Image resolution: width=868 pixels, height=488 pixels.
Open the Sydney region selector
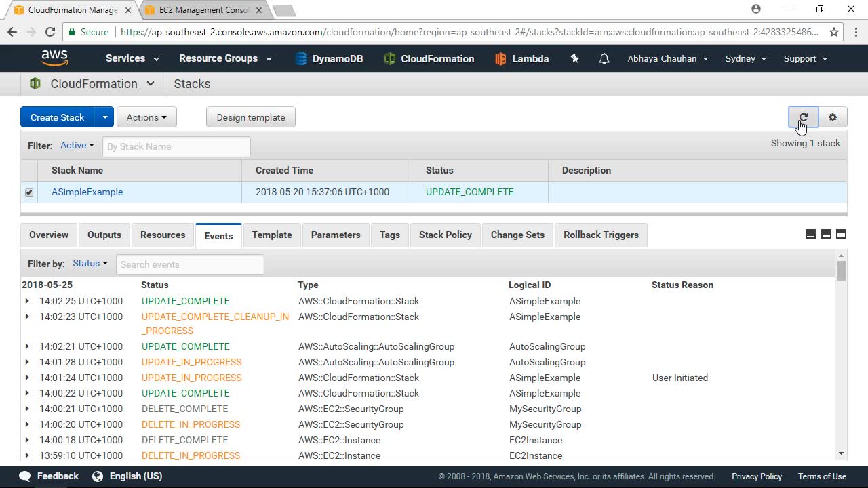[746, 58]
